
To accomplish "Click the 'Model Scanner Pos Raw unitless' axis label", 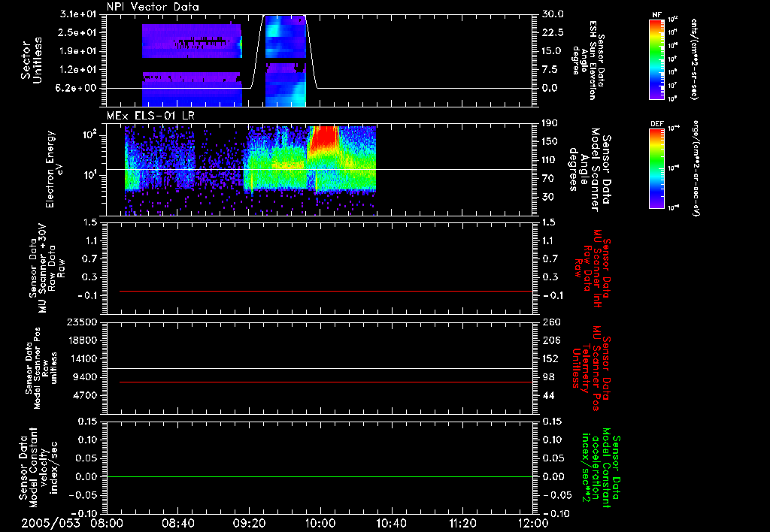I will point(42,368).
